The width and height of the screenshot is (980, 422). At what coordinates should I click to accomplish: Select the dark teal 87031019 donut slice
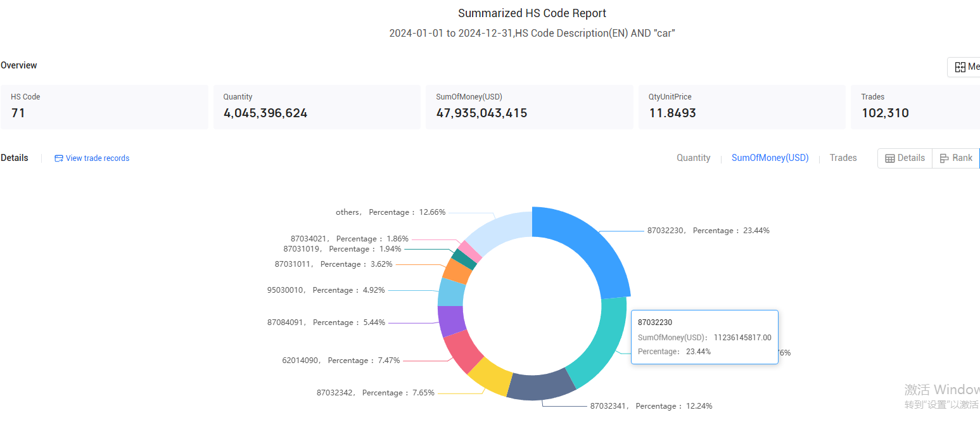(465, 259)
